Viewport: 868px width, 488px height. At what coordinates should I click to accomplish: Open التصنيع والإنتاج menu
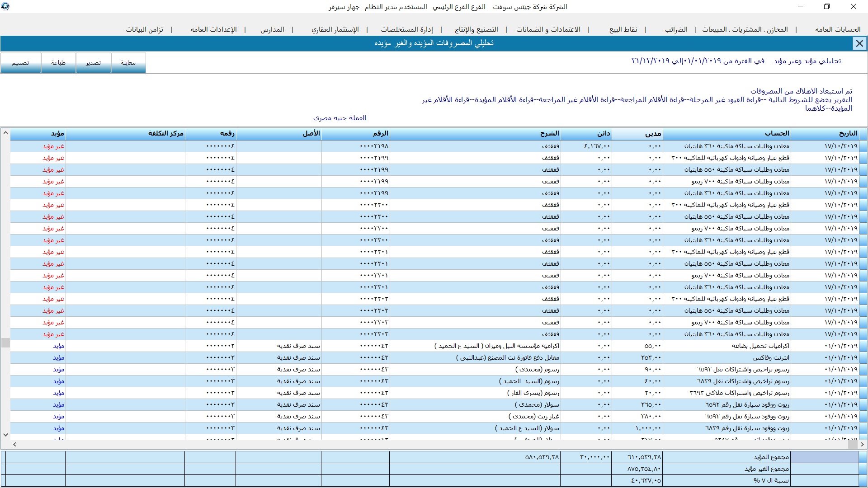tap(476, 29)
